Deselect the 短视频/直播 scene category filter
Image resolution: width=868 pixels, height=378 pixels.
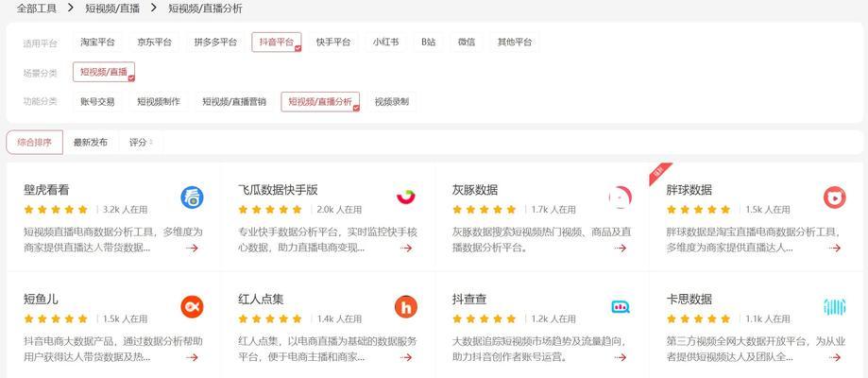(104, 72)
